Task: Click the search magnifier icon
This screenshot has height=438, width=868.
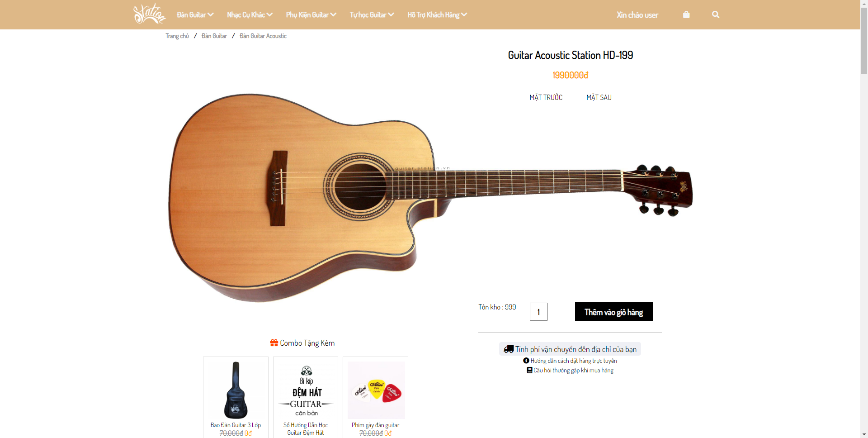Action: pyautogui.click(x=716, y=14)
